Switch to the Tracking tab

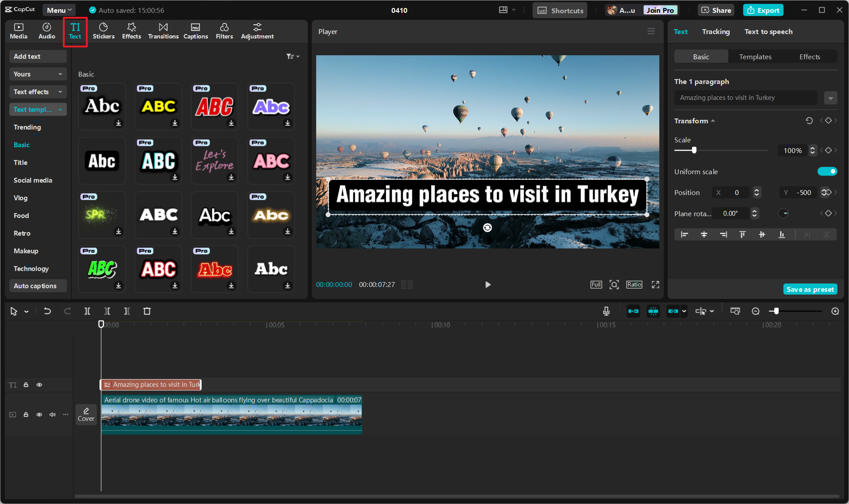tap(715, 32)
